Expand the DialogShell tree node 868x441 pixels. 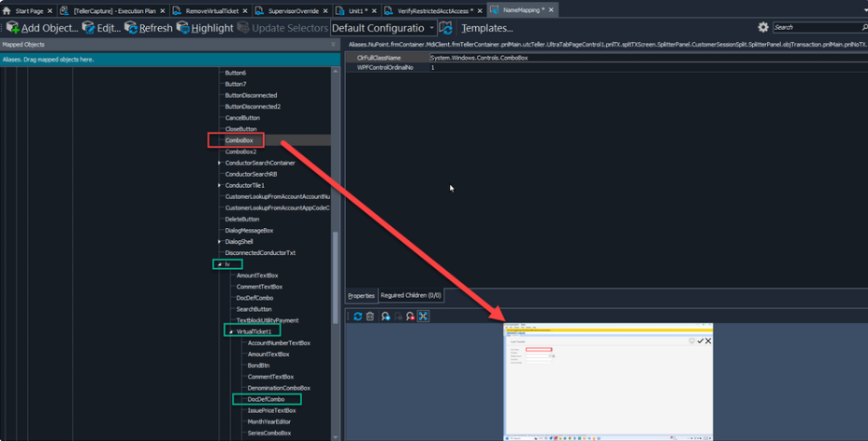220,241
